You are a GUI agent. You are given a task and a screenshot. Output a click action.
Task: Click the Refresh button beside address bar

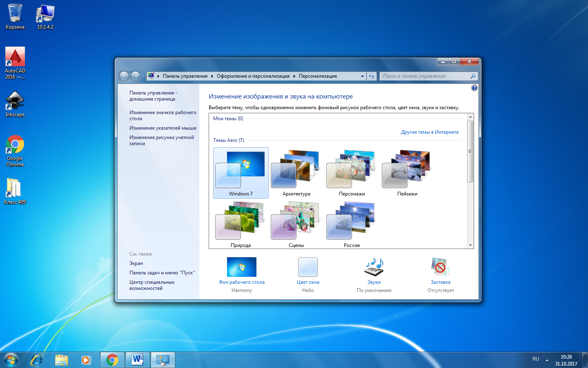click(371, 76)
